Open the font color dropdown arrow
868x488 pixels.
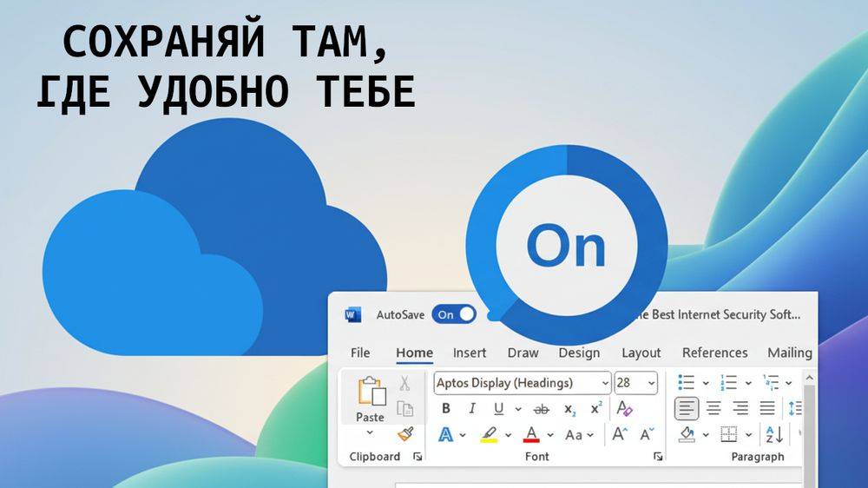tap(550, 435)
